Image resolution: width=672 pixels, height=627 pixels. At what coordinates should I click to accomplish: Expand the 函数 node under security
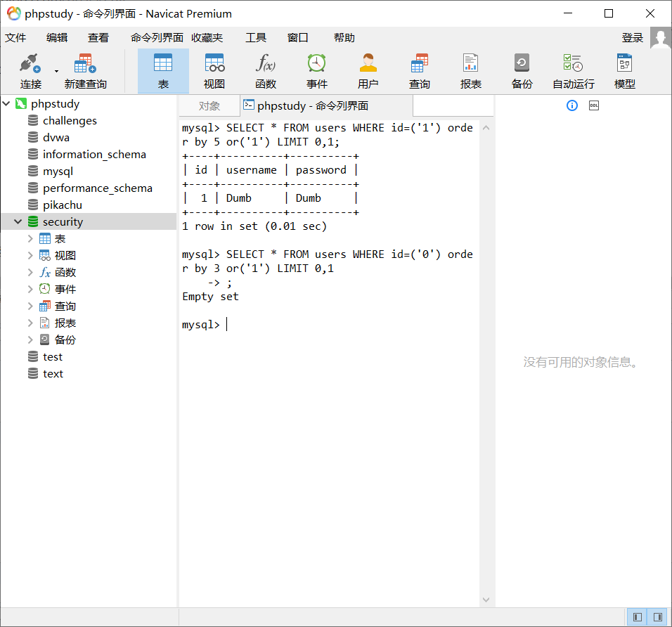tap(30, 272)
